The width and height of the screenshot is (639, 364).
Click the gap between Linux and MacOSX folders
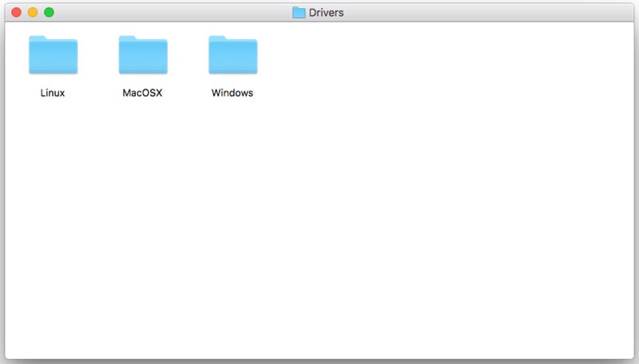tap(97, 60)
